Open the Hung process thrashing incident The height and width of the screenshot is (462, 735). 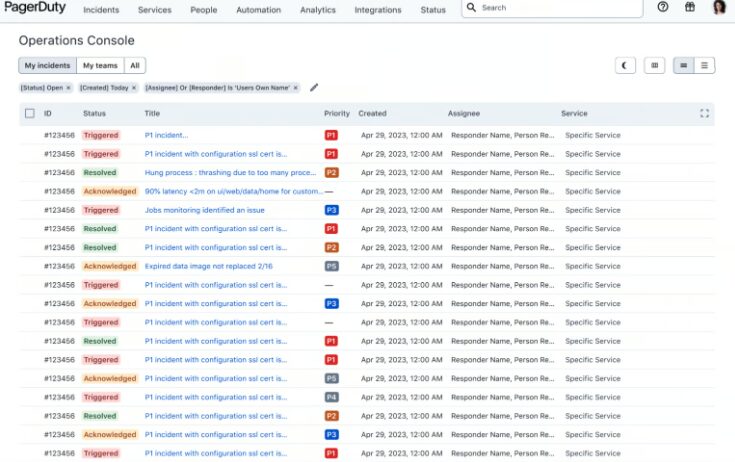click(x=231, y=172)
